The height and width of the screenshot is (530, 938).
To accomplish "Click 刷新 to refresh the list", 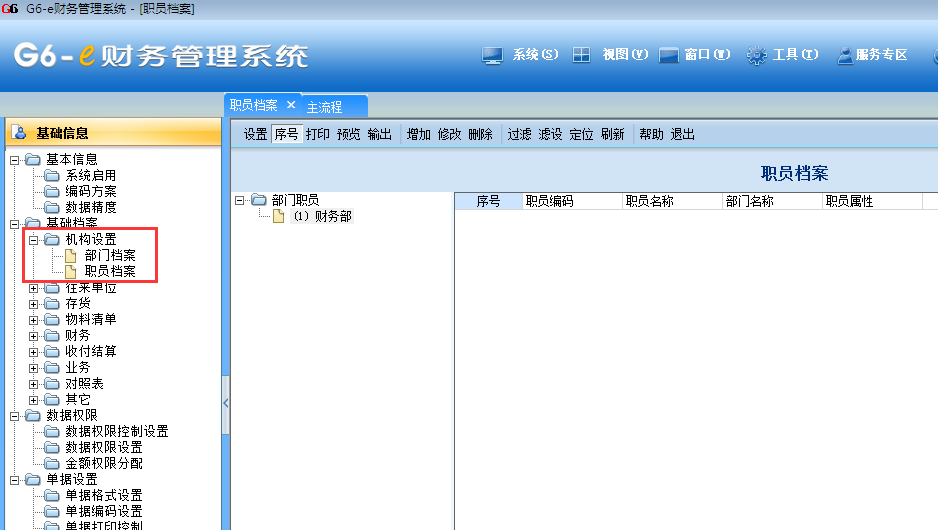I will point(613,134).
